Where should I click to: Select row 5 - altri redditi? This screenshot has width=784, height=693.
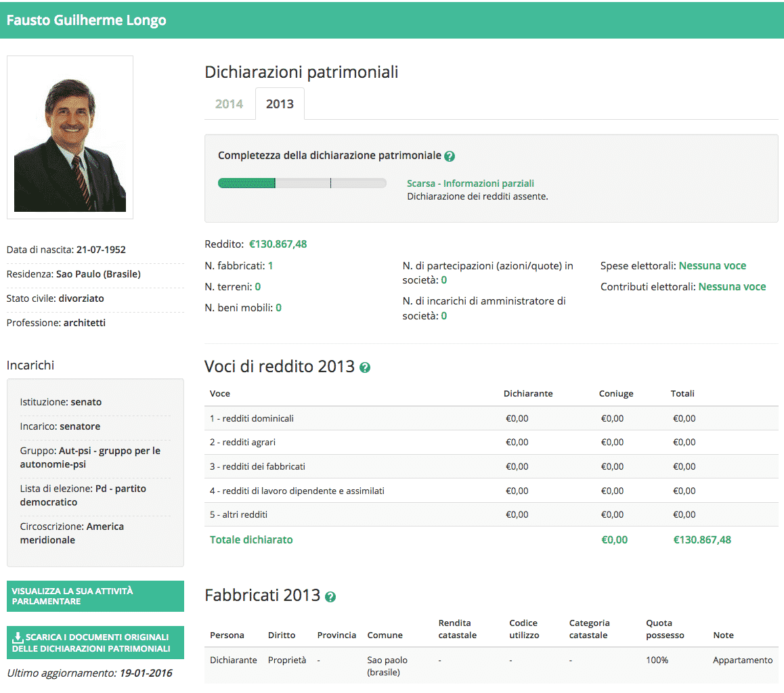[x=492, y=514]
